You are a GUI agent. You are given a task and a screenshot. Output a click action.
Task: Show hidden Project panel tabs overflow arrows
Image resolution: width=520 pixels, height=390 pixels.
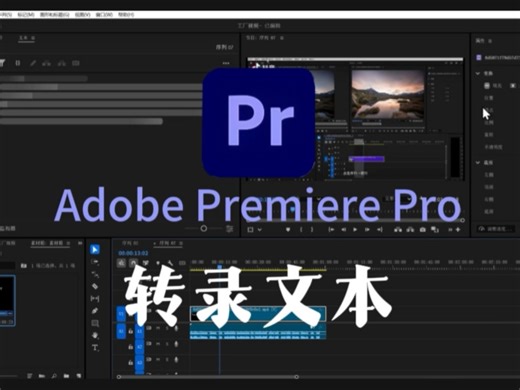tap(80, 243)
